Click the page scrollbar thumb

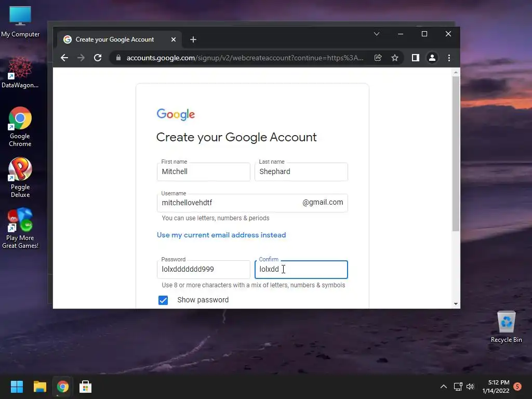[x=456, y=154]
